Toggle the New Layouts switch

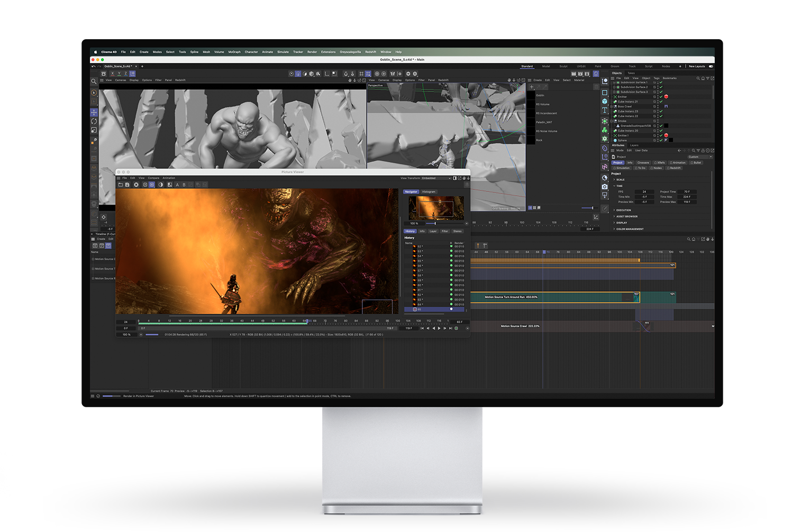point(711,67)
